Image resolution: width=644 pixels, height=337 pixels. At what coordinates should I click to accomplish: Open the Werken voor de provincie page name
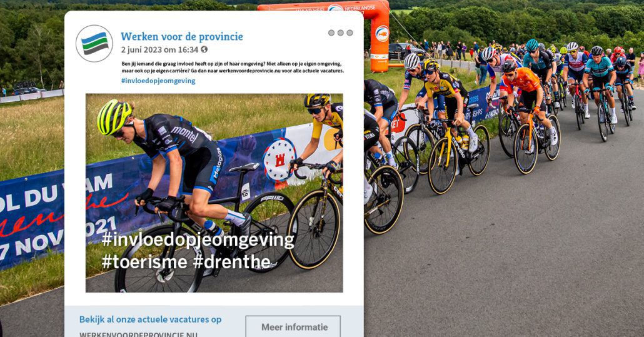(x=181, y=36)
